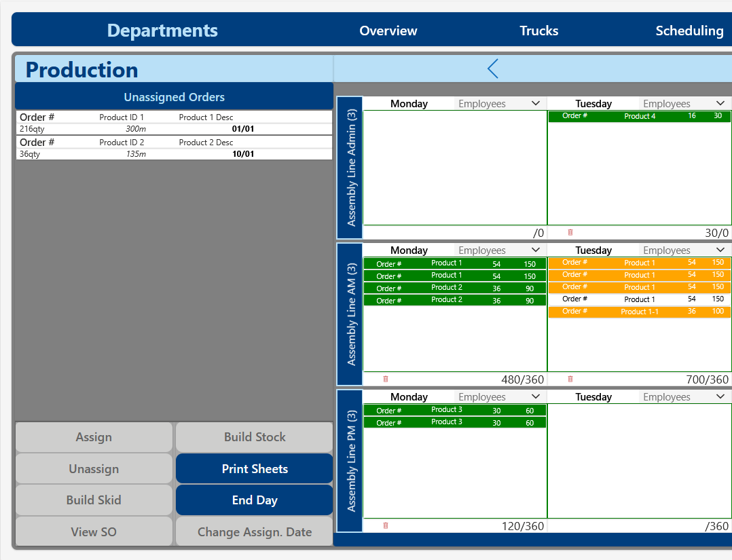Select the orange Product 1-1 order row
The image size is (732, 560).
click(640, 312)
